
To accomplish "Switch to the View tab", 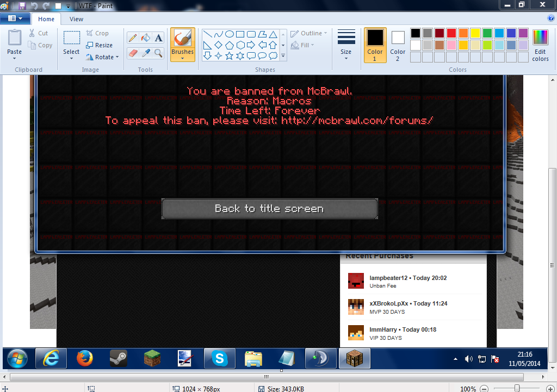I will tap(76, 19).
